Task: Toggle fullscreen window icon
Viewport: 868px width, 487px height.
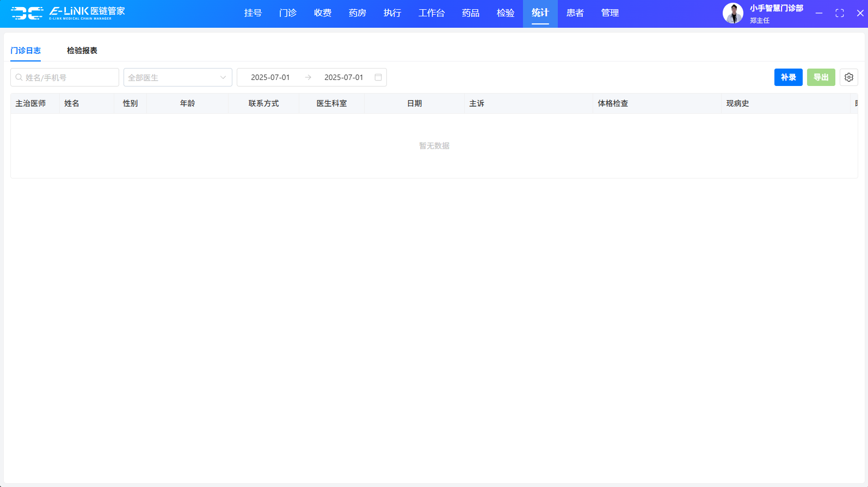Action: point(839,13)
